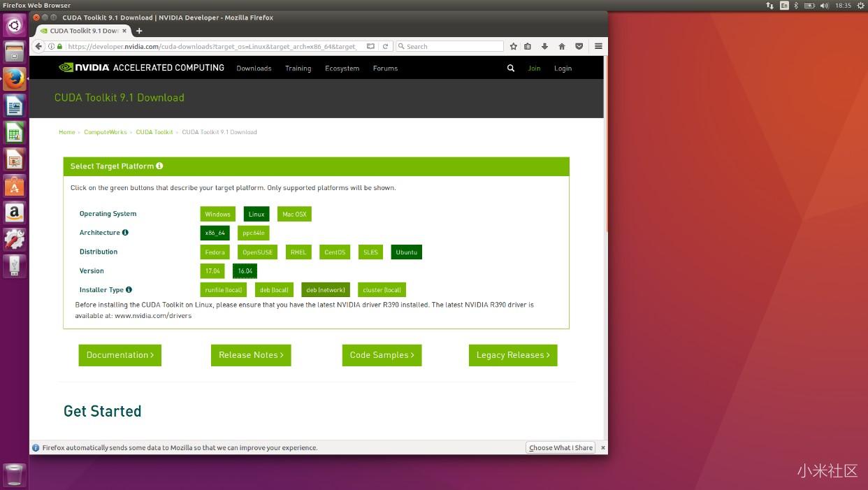Open Legacy Releases button
Screen dimensions: 868x490
513,355
